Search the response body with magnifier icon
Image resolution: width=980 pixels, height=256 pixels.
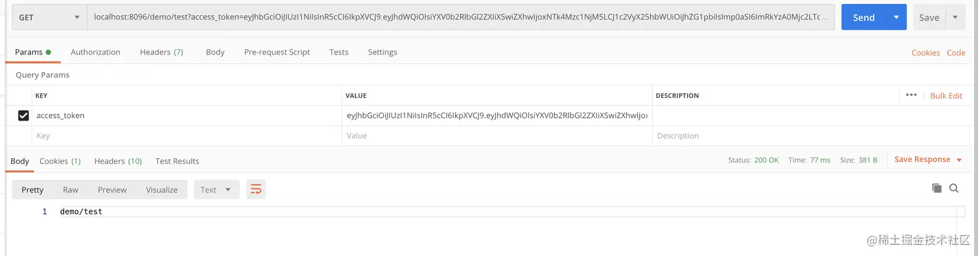tap(954, 188)
